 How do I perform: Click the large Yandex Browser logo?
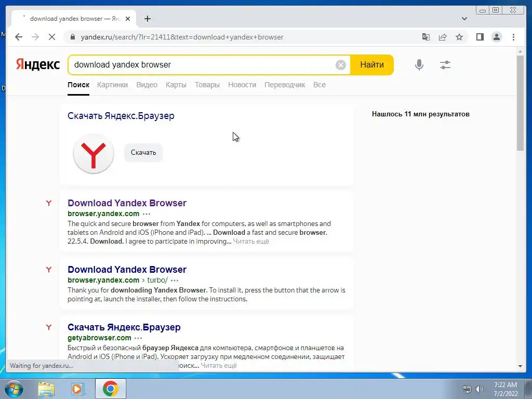coord(94,153)
